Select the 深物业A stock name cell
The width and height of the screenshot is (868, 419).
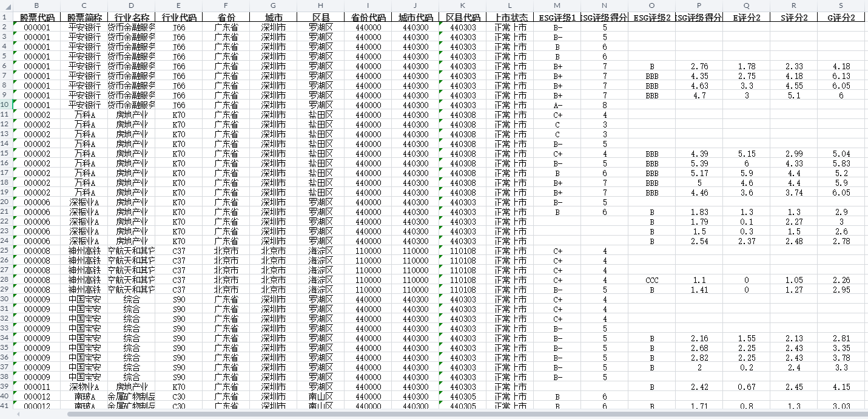[84, 387]
